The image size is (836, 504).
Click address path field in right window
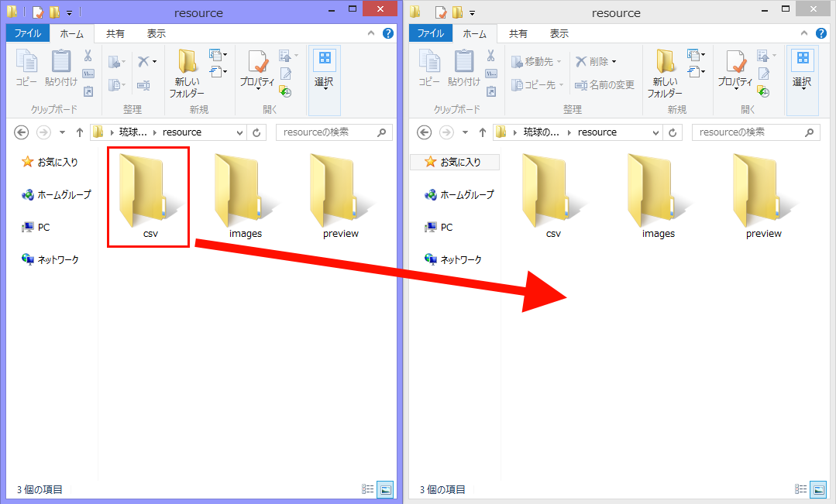(577, 132)
